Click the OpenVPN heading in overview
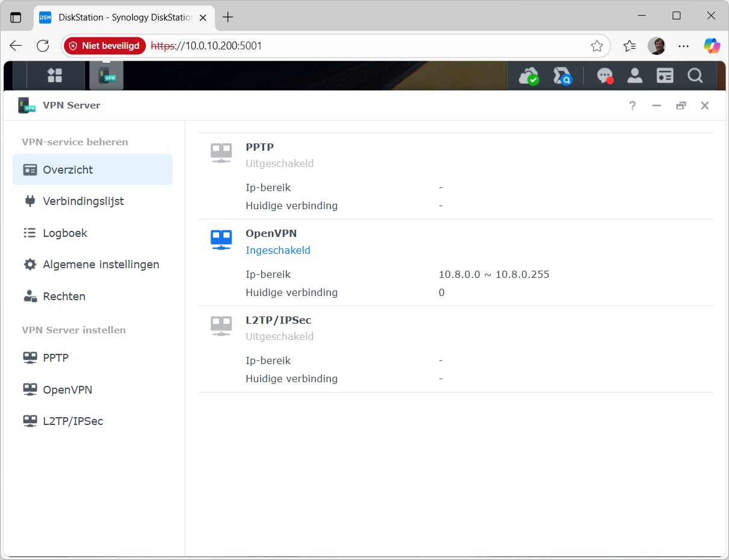The height and width of the screenshot is (560, 729). [x=271, y=233]
